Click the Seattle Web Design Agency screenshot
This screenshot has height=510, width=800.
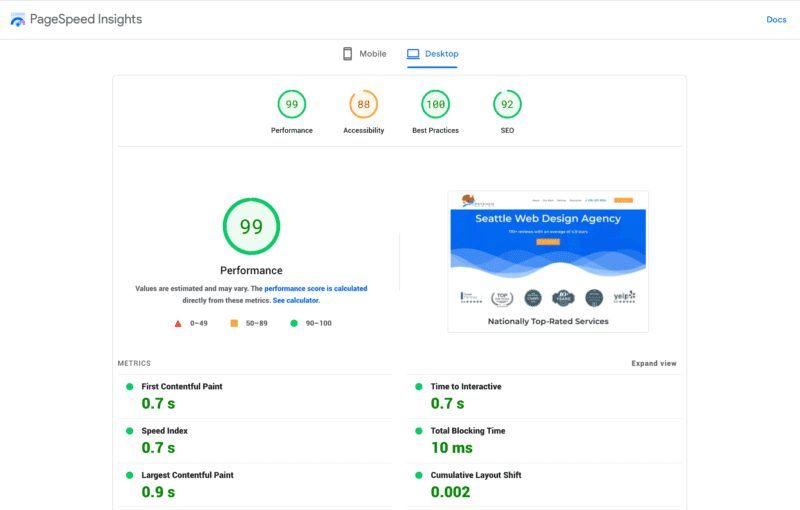point(547,261)
